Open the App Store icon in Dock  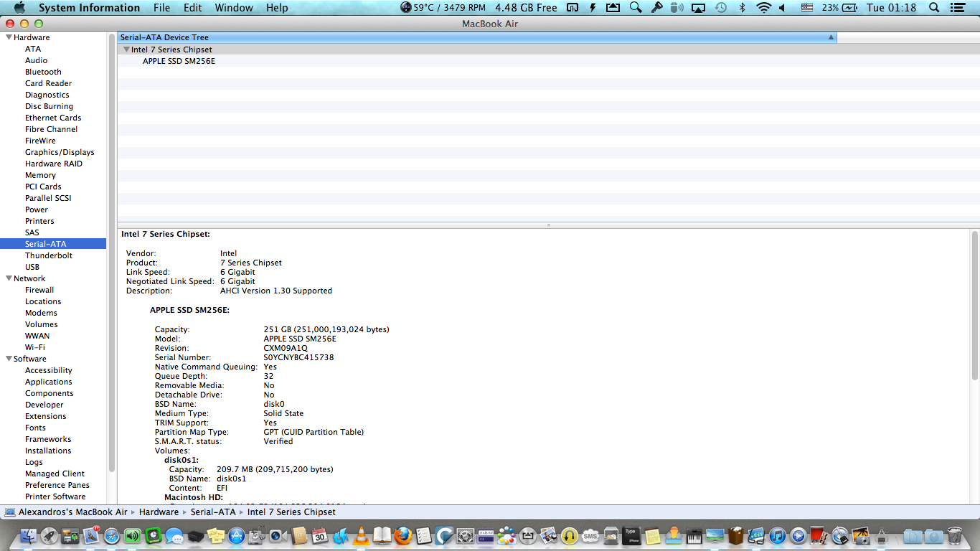(x=237, y=536)
